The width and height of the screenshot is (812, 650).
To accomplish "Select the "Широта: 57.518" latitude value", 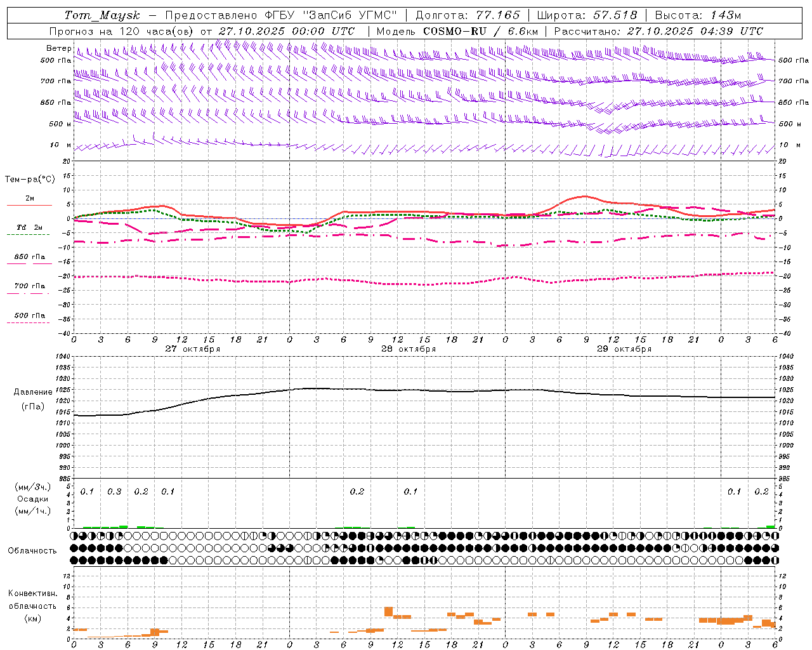I will click(587, 15).
